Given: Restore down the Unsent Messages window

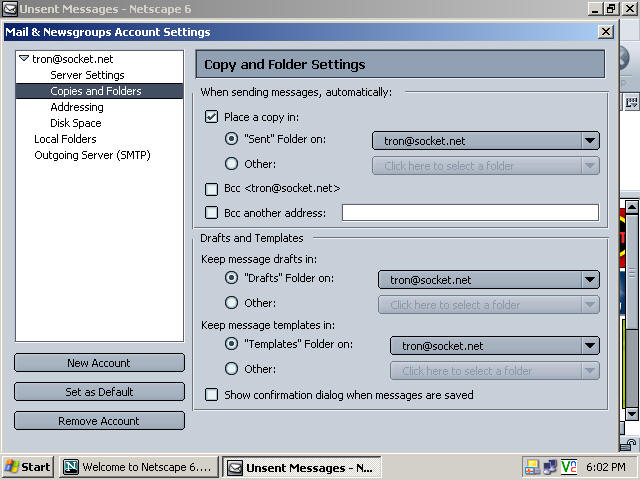Looking at the screenshot, I should [611, 9].
